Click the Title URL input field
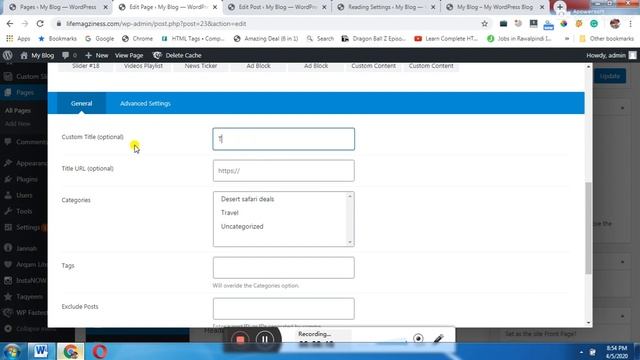This screenshot has width=640, height=360. pos(284,171)
